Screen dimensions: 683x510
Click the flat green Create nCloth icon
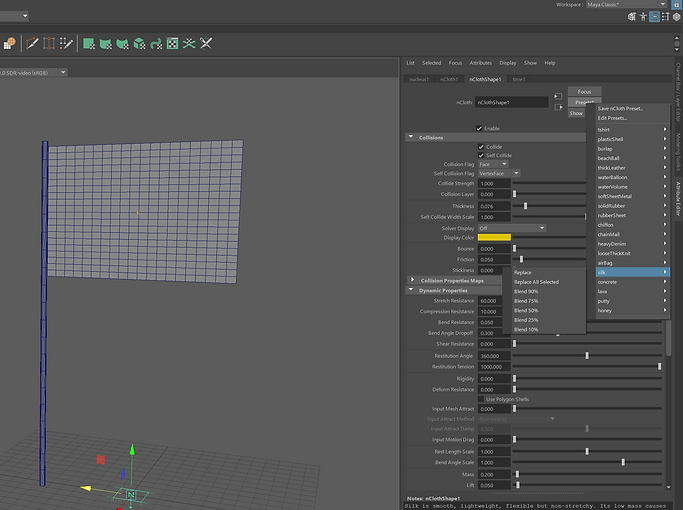[x=89, y=44]
